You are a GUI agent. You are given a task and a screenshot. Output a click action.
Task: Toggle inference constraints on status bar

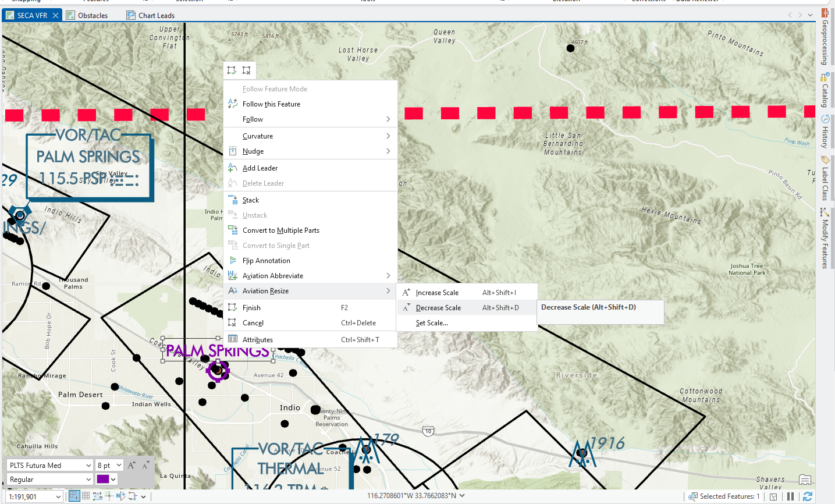coord(109,496)
